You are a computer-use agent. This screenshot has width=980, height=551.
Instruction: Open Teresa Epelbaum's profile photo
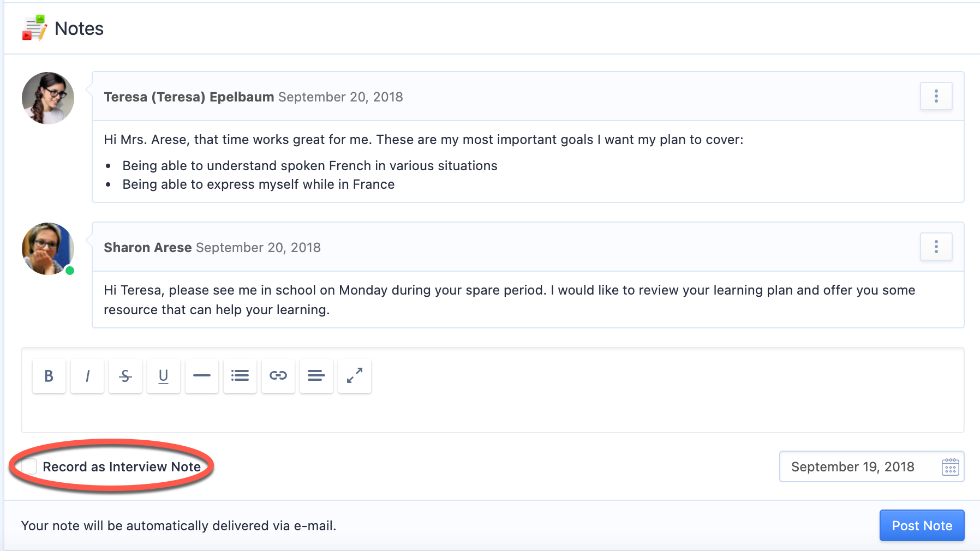(x=48, y=98)
